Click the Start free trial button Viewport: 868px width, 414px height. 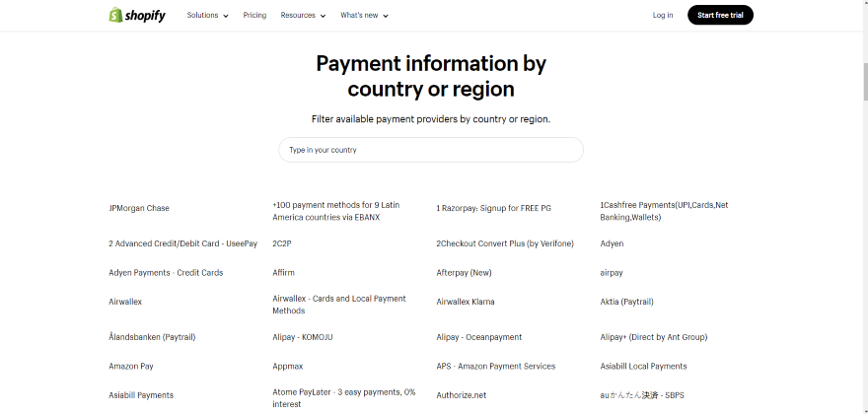tap(720, 15)
